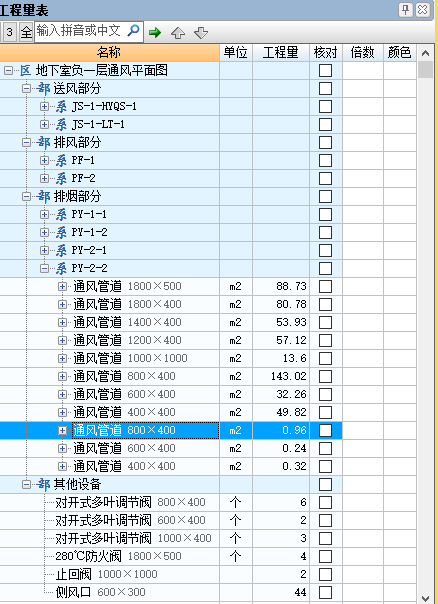The width and height of the screenshot is (438, 604).
Task: Pin the 工程量表 panel
Action: (x=406, y=9)
